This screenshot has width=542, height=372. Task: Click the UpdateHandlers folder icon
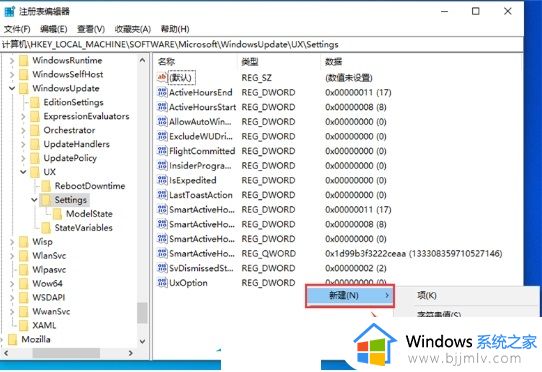[35, 144]
